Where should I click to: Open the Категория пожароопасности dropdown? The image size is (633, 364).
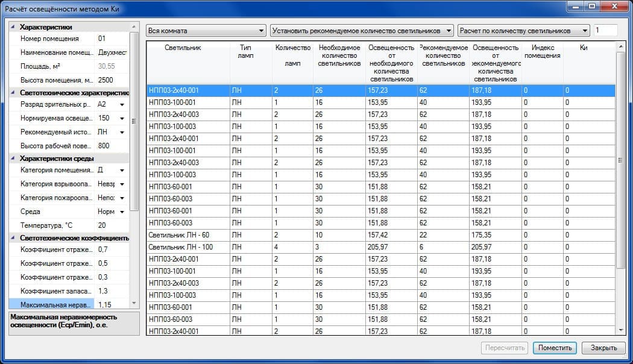coord(122,198)
